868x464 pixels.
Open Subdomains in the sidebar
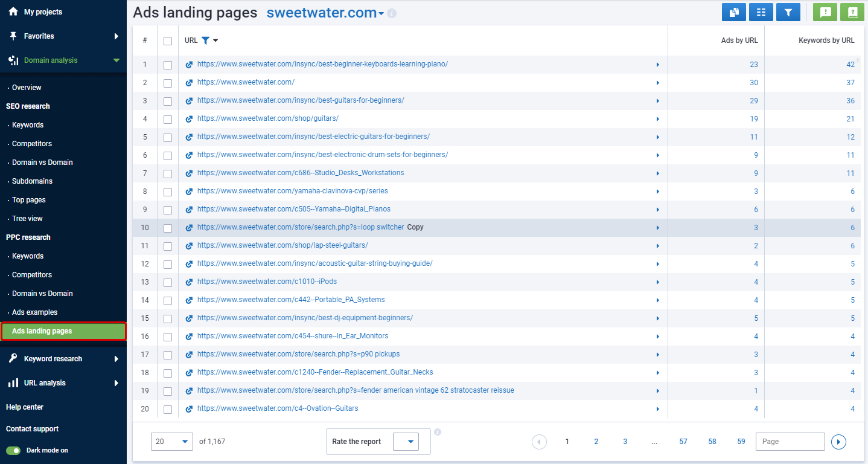point(32,181)
